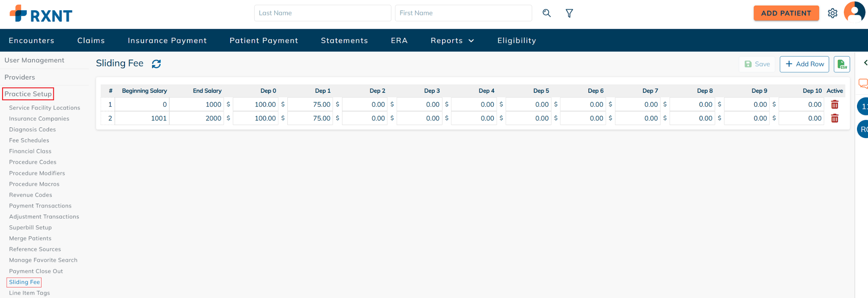The image size is (868, 298).
Task: Open the patient search filter icon
Action: pyautogui.click(x=569, y=13)
